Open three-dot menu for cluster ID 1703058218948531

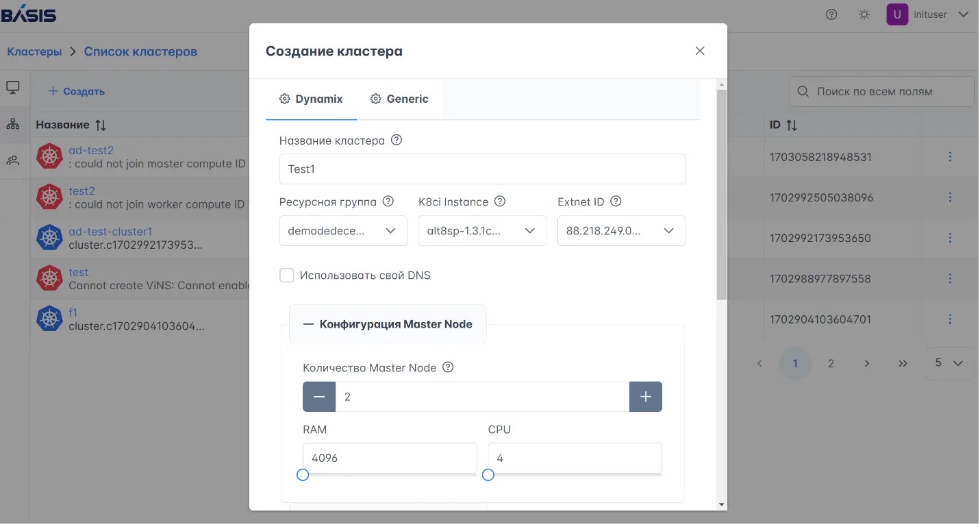(x=950, y=157)
